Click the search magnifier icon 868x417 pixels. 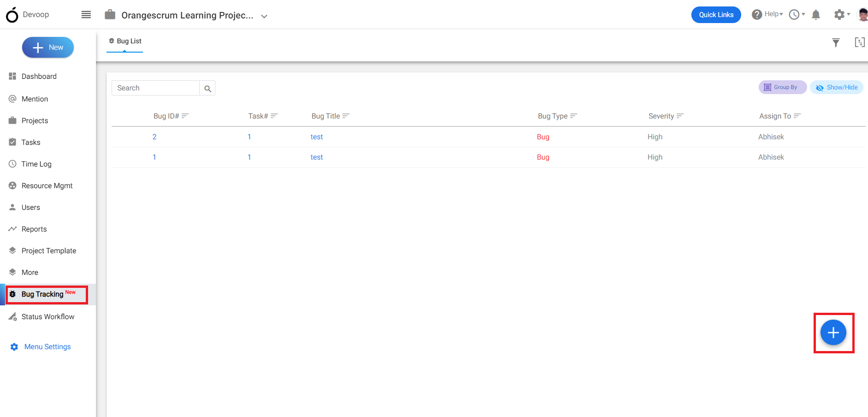tap(208, 89)
